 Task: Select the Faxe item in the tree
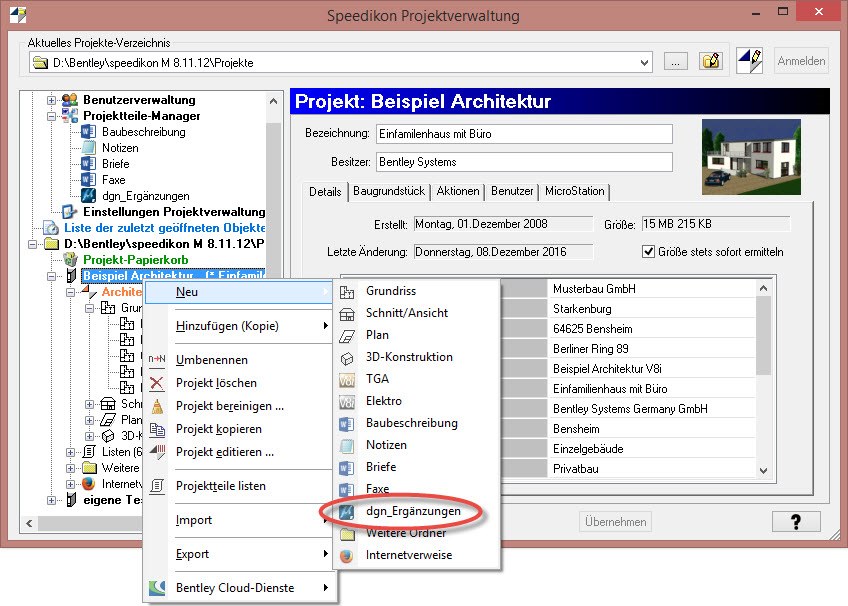(x=114, y=179)
